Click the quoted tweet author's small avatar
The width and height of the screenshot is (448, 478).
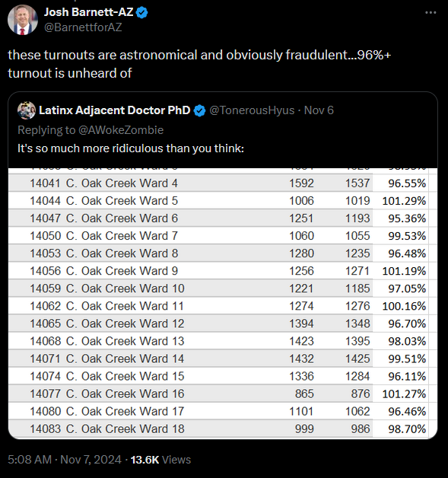point(27,110)
